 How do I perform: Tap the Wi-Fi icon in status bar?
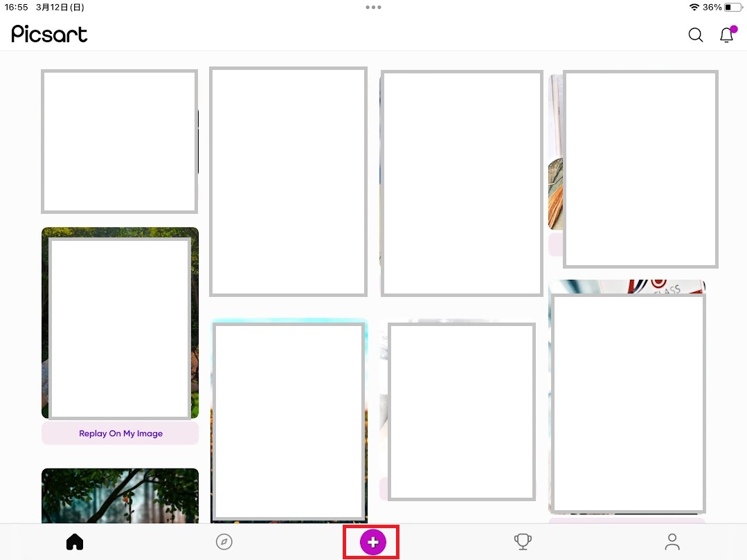click(x=694, y=7)
